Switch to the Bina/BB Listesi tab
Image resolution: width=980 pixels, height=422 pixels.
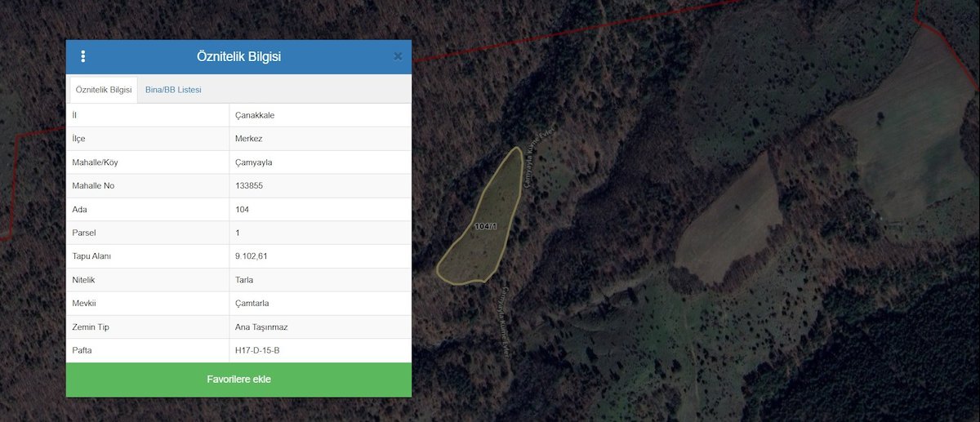tap(173, 90)
